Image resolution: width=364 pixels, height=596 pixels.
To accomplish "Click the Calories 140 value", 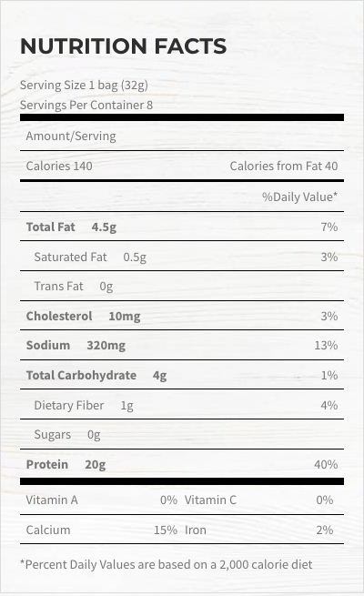I will 59,167.
